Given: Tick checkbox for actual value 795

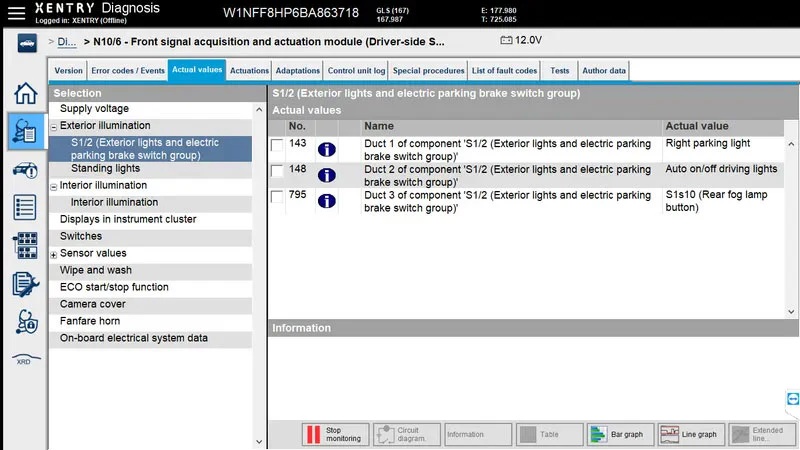Looking at the screenshot, I should [277, 196].
